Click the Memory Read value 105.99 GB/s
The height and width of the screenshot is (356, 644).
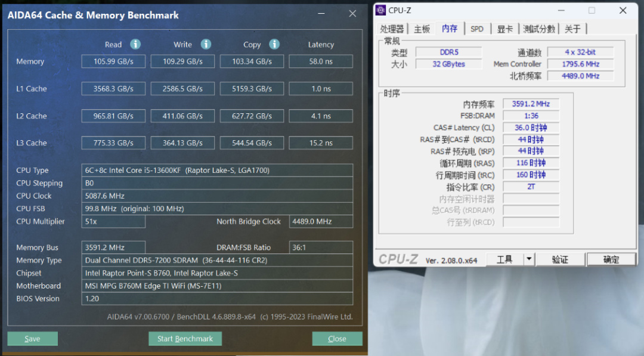tap(113, 61)
